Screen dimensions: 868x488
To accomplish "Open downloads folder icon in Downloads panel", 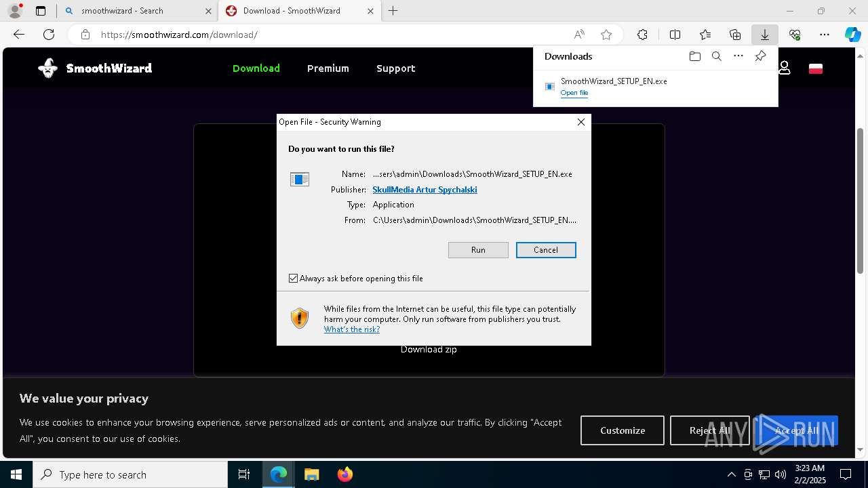I will (x=694, y=56).
